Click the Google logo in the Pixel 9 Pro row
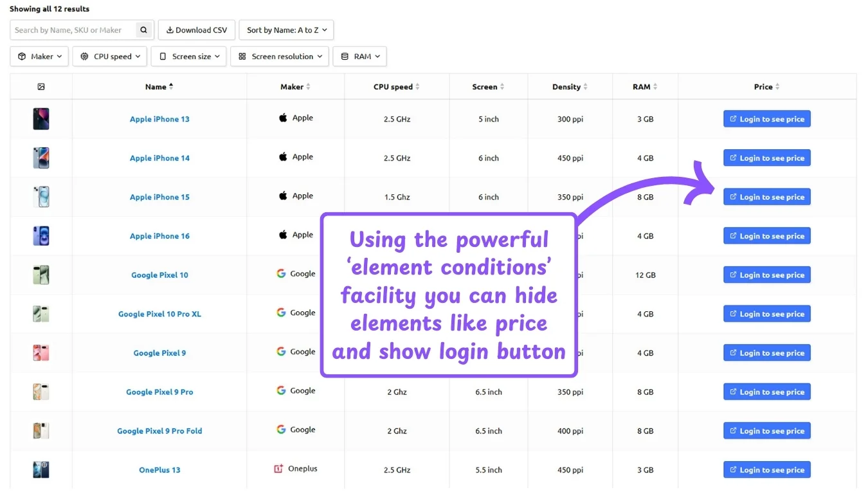 coord(281,390)
